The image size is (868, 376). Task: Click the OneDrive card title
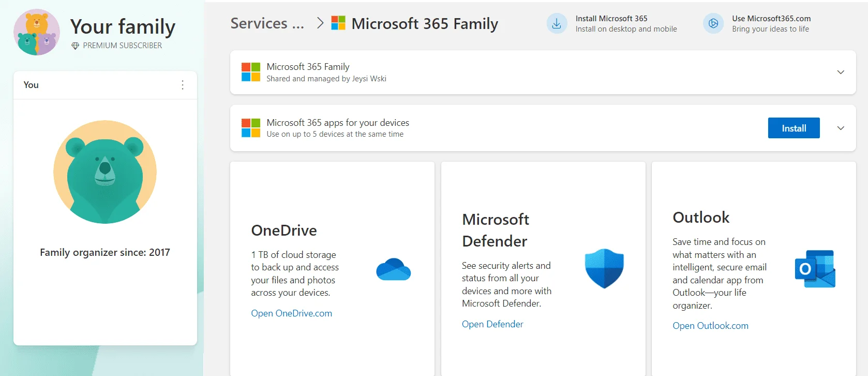(284, 230)
